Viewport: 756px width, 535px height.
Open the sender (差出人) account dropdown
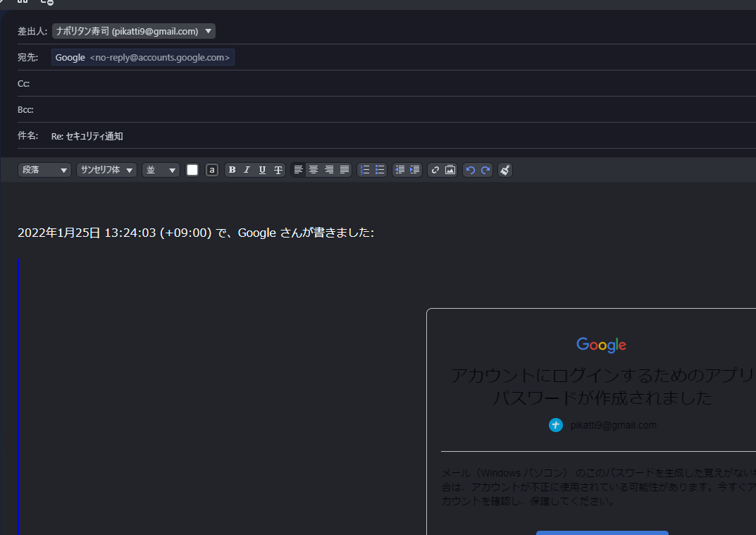click(x=134, y=31)
